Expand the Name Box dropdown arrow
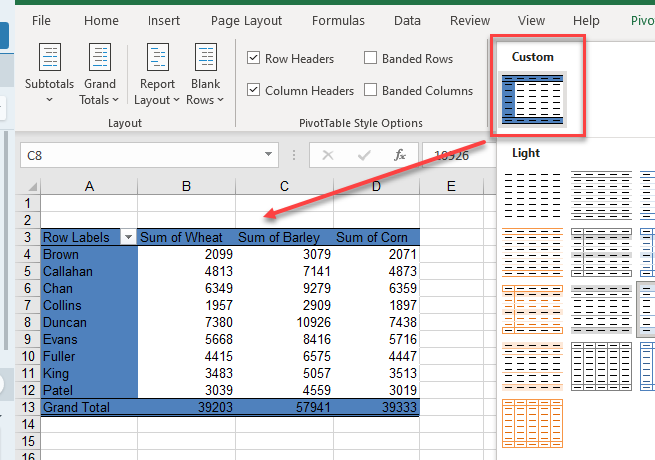Image resolution: width=655 pixels, height=460 pixels. coord(268,155)
